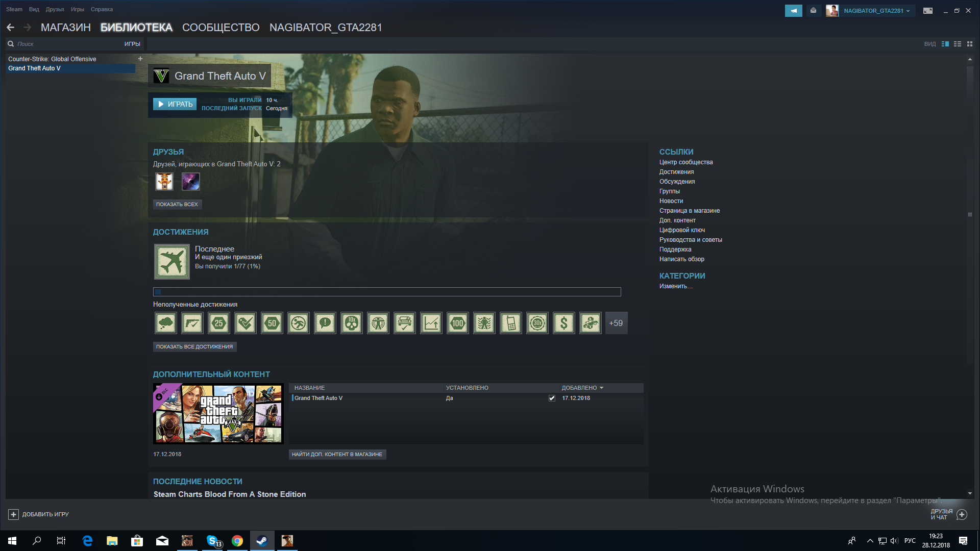
Task: Select grid library view icon
Action: (970, 44)
